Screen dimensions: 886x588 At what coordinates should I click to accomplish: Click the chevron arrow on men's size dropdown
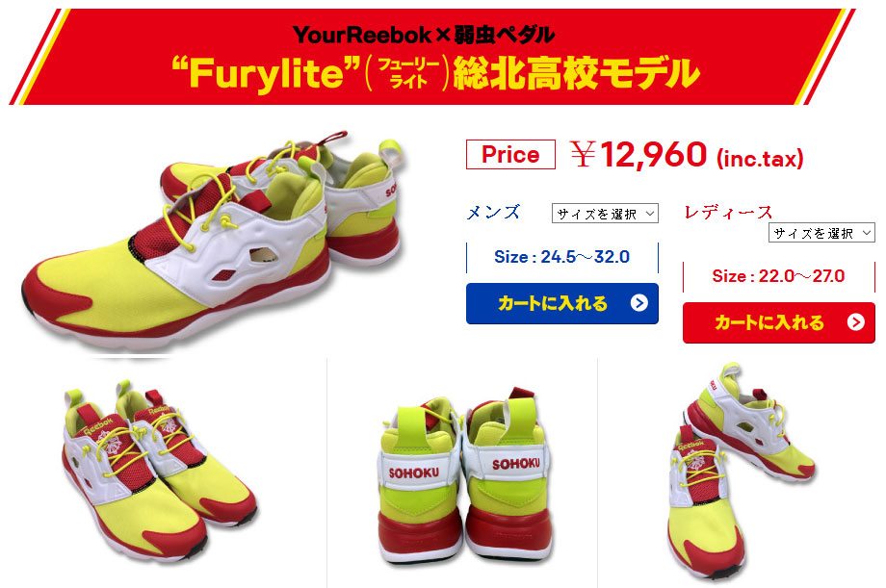click(x=650, y=214)
